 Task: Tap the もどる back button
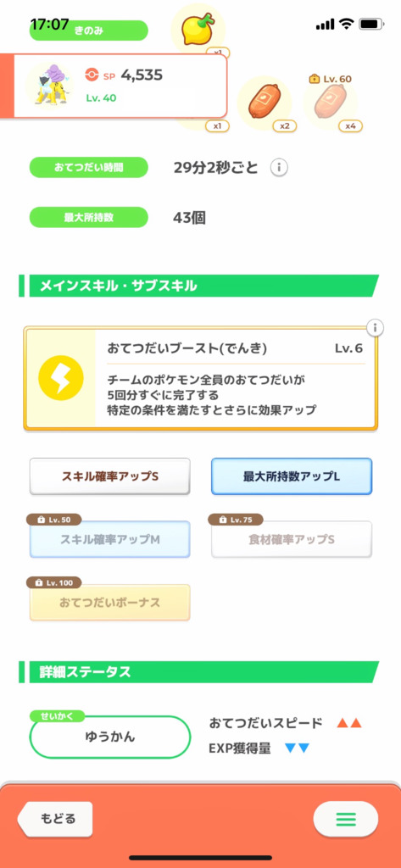click(x=55, y=819)
